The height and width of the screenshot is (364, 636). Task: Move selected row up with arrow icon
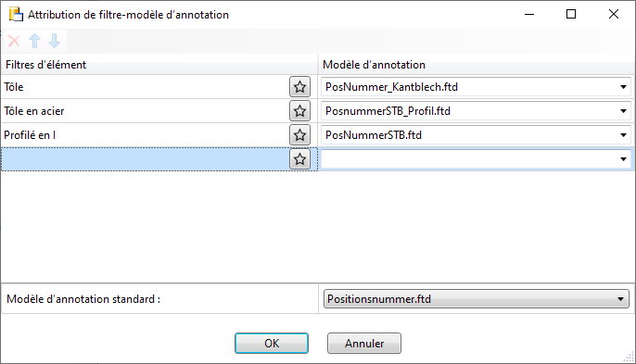tap(35, 41)
